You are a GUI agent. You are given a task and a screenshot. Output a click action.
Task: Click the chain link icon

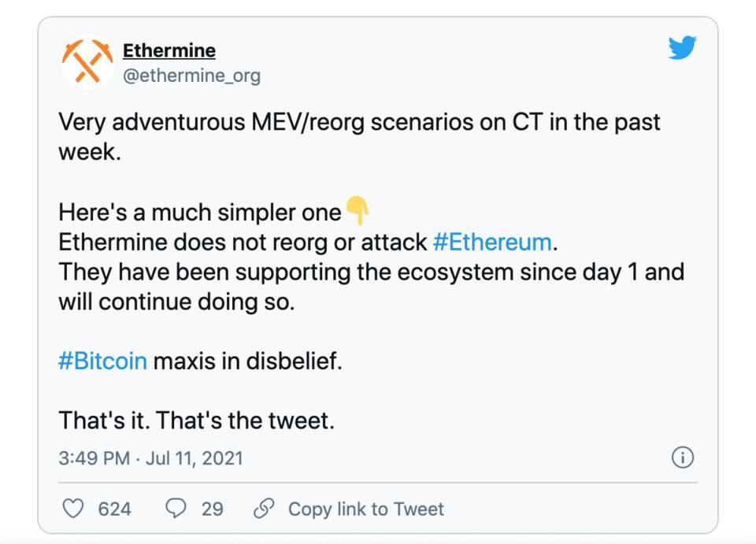click(264, 509)
